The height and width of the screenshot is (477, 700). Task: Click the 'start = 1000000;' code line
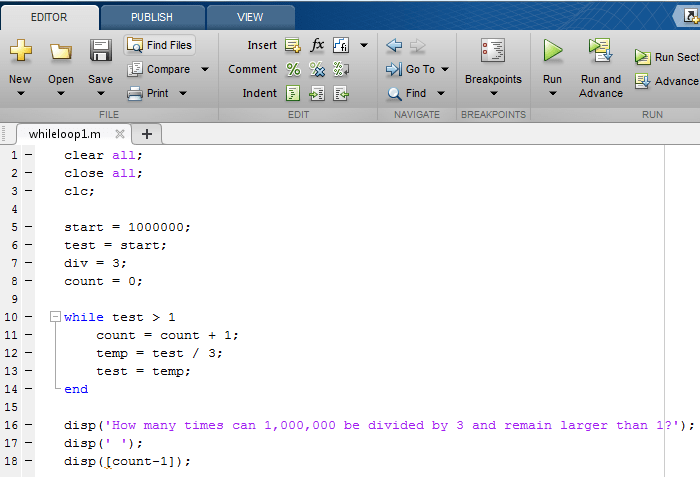[127, 227]
